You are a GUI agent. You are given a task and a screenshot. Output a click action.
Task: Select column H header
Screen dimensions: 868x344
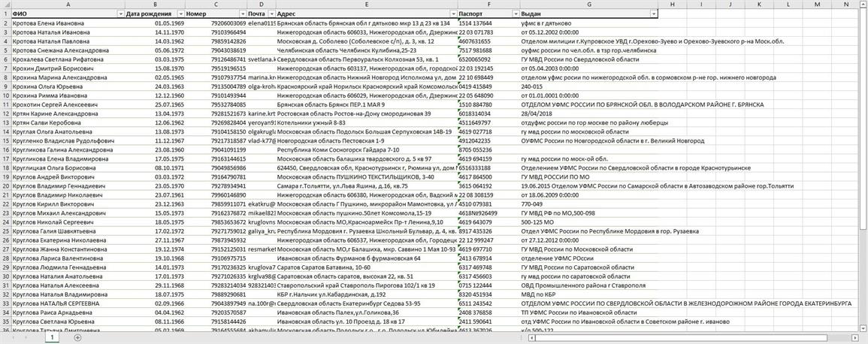[672, 5]
